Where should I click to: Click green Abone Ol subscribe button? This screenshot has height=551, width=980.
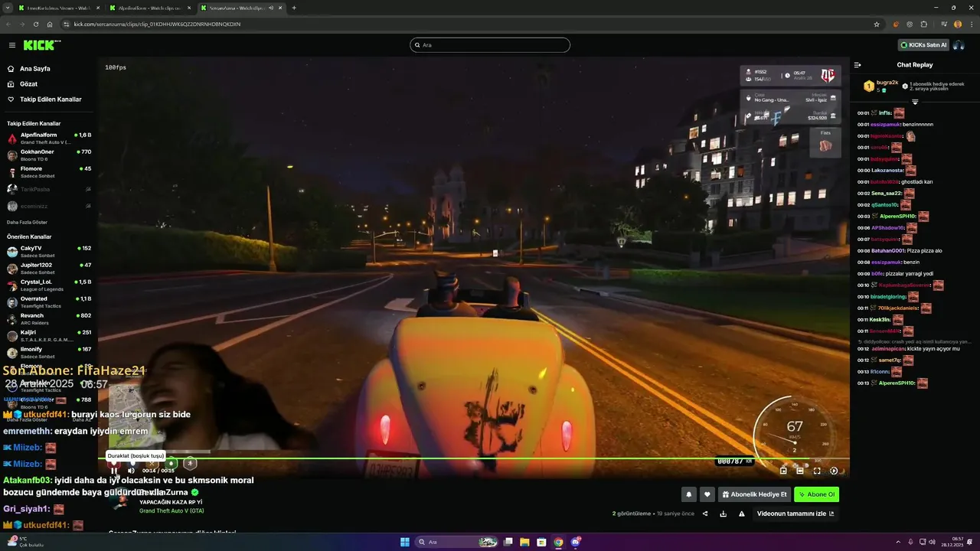tap(816, 494)
